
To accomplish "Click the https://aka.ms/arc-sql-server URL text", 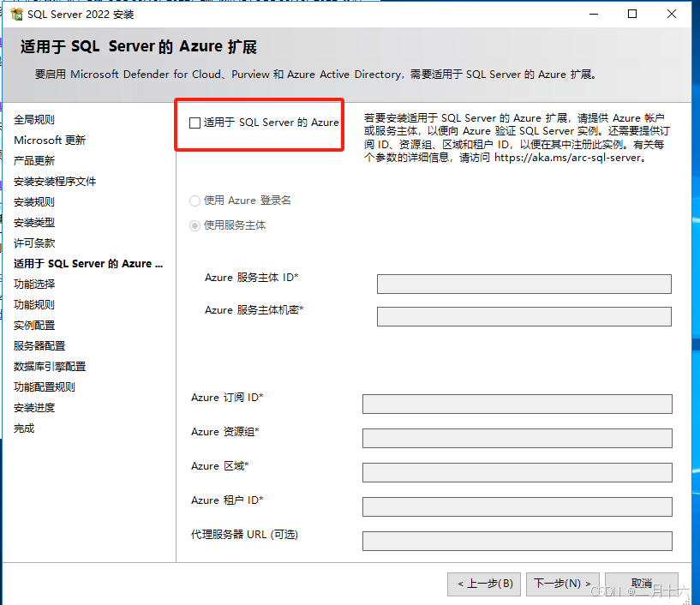I will (567, 158).
